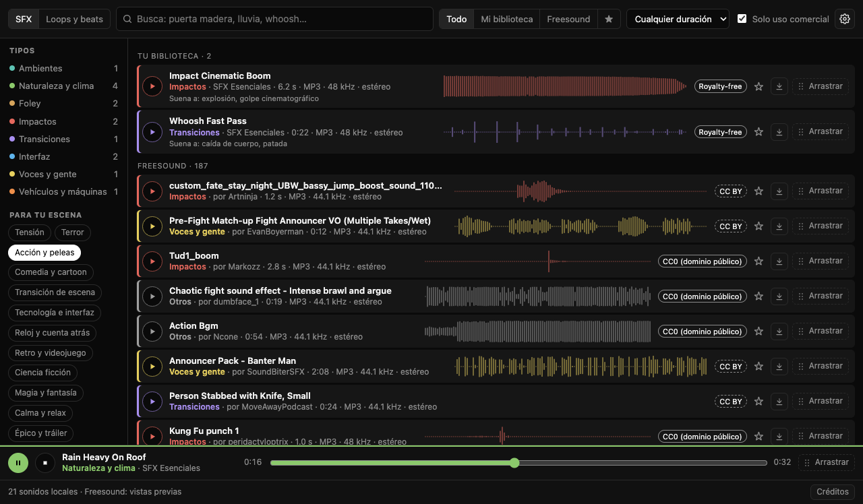Download Pre-Fight Match-up Fight Announcer VO
The height and width of the screenshot is (504, 863).
[779, 226]
